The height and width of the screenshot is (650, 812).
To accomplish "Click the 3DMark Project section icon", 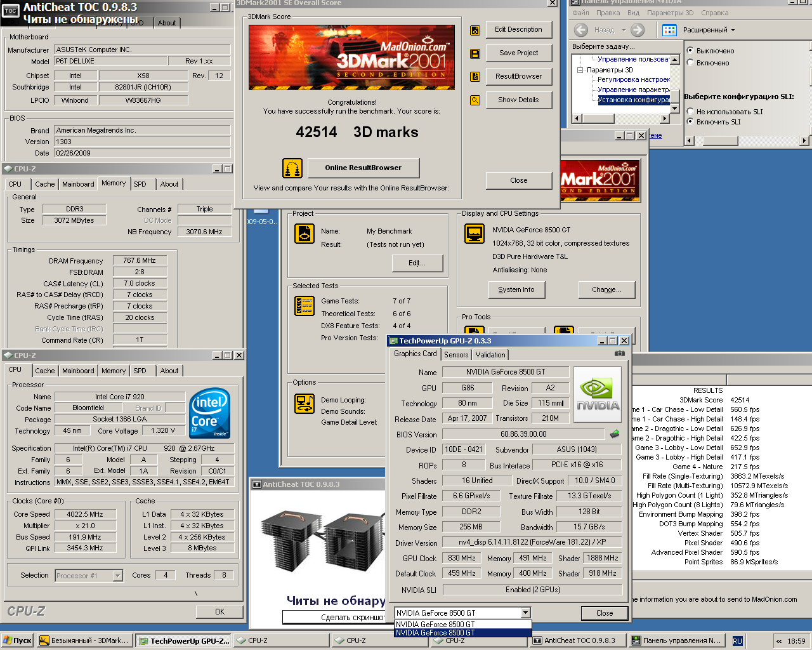I will coord(304,234).
